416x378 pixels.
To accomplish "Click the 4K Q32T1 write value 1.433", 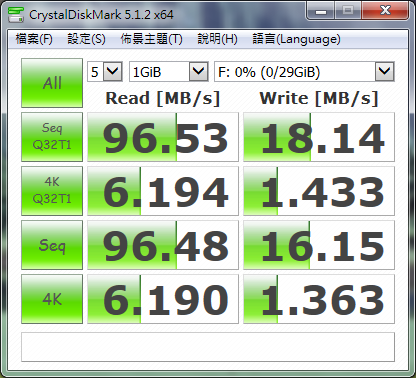I will pos(319,191).
